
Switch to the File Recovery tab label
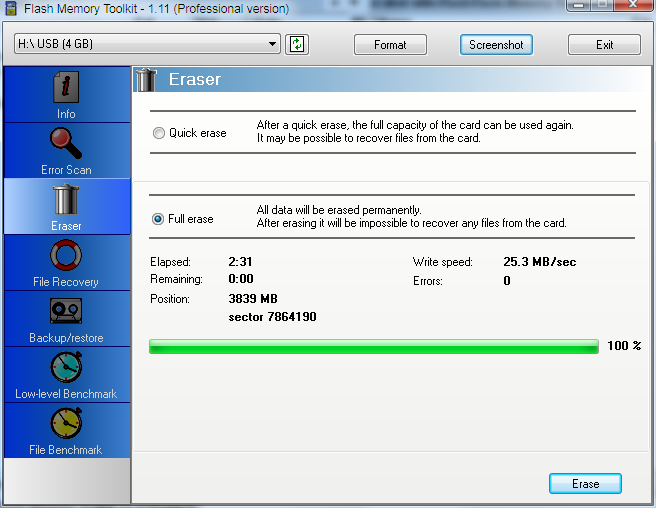66,282
